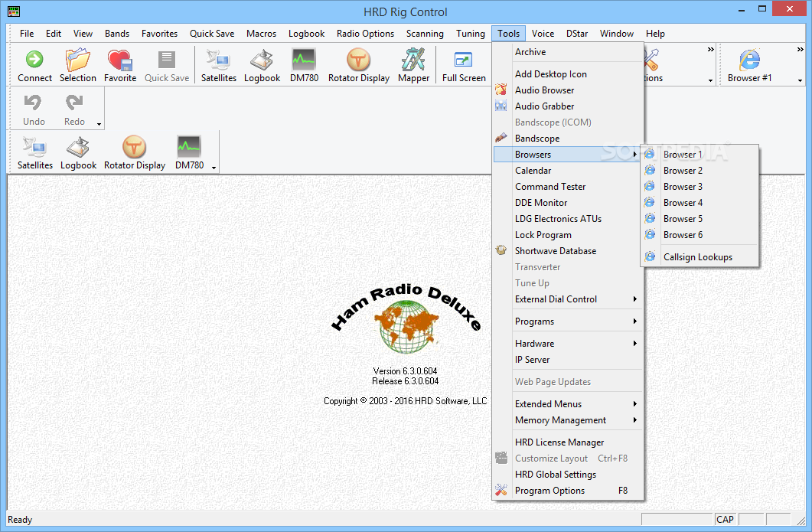Open the Radio Options menu
Image resolution: width=812 pixels, height=532 pixels.
(365, 34)
